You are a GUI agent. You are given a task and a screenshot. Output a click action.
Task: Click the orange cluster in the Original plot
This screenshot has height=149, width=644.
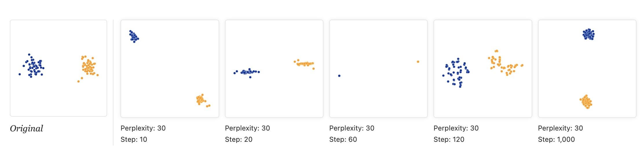[88, 66]
